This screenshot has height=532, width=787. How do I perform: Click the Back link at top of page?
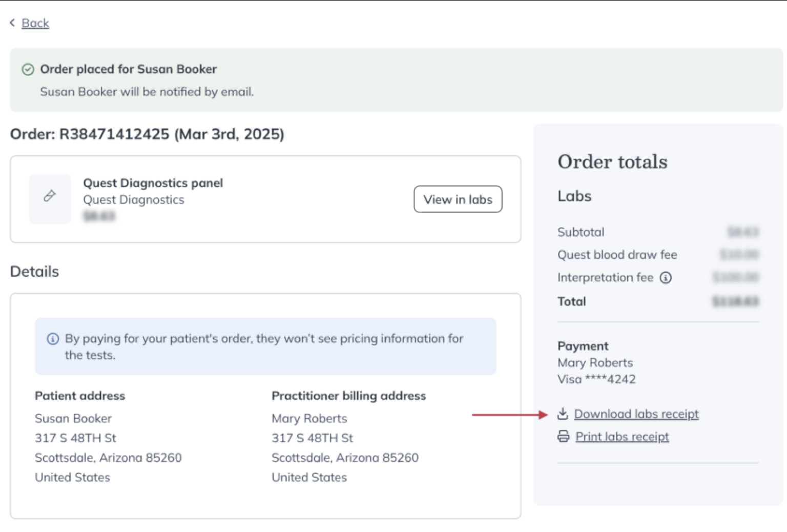click(x=35, y=23)
